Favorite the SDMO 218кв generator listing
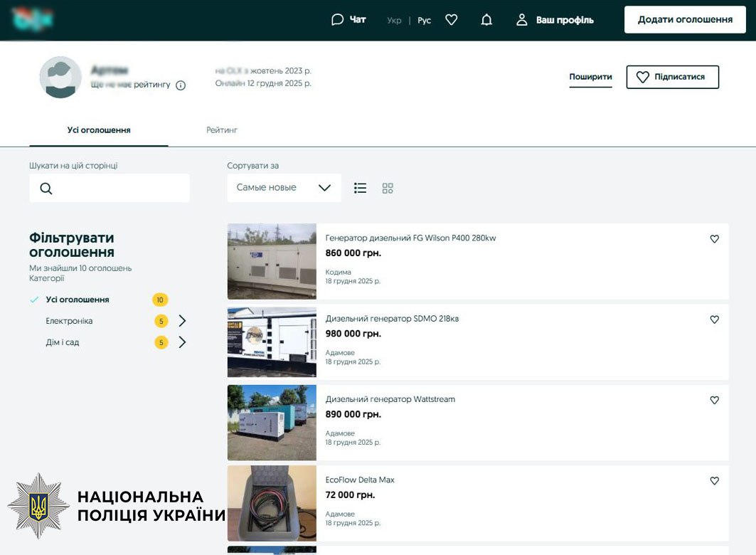756x555 pixels. click(x=714, y=319)
